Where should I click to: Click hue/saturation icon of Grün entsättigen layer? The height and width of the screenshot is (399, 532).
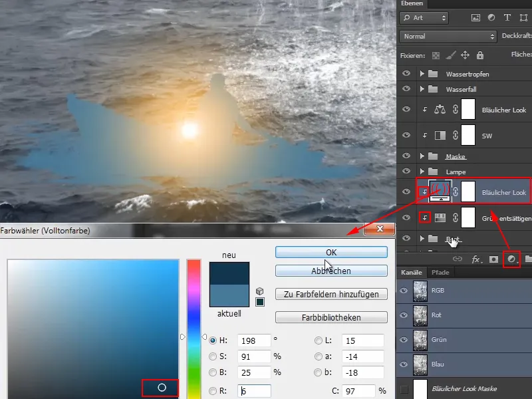(x=440, y=218)
